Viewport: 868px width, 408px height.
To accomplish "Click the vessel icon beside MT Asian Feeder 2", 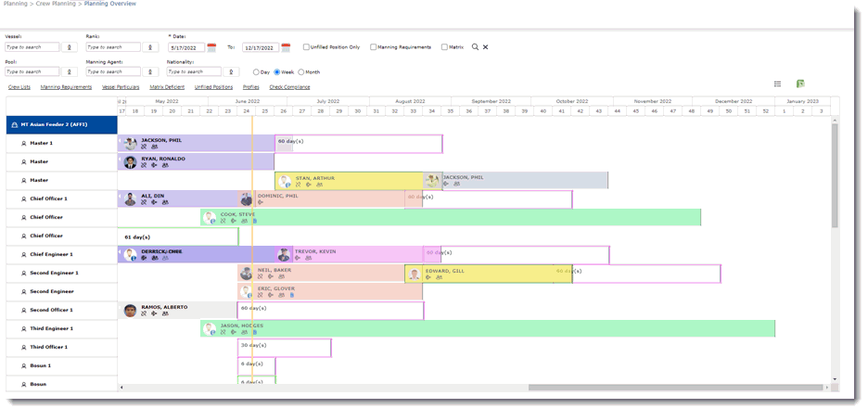I will point(14,124).
